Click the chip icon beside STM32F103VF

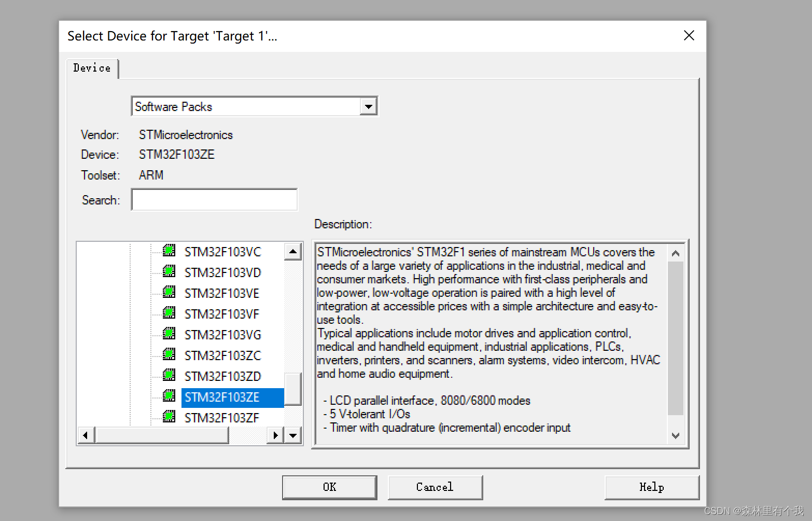click(x=169, y=313)
